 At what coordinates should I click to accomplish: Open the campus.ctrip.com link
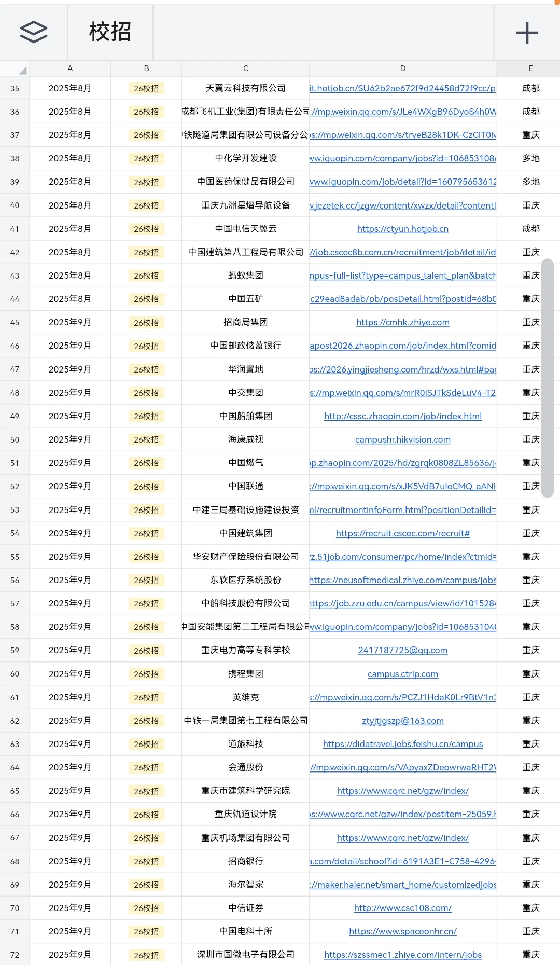point(403,674)
